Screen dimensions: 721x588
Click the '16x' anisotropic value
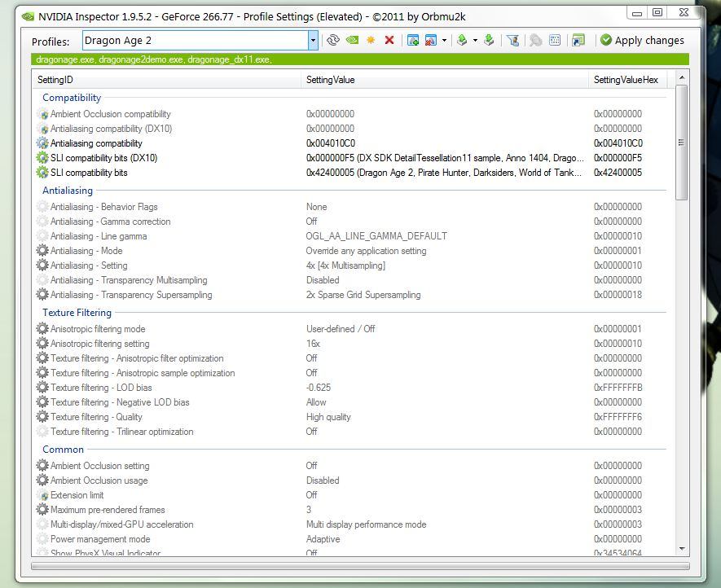point(313,344)
